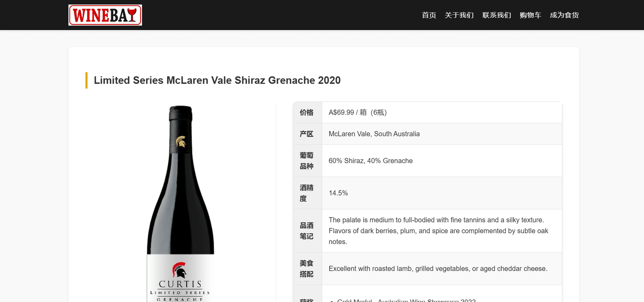Click the product title Shiraz Grenache 2020

[x=217, y=80]
